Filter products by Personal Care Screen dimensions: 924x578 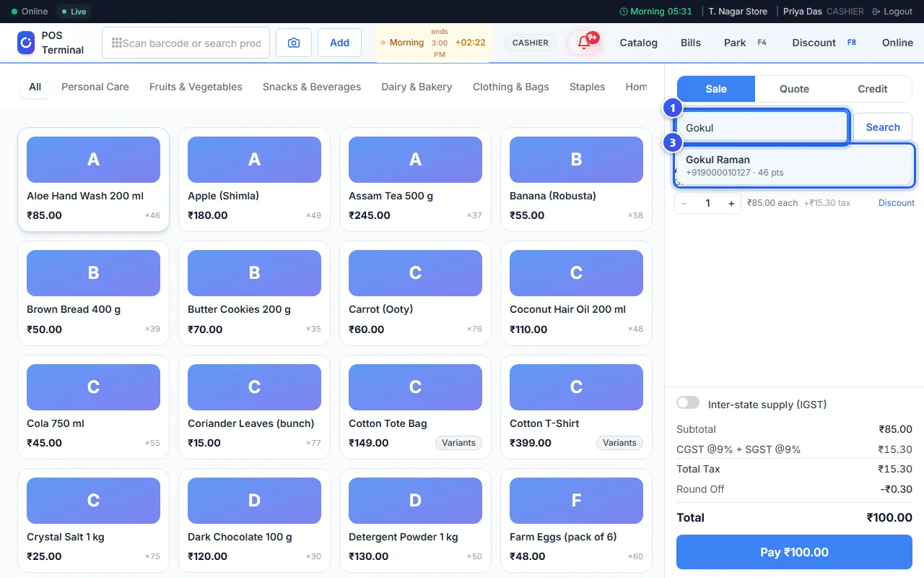(95, 87)
